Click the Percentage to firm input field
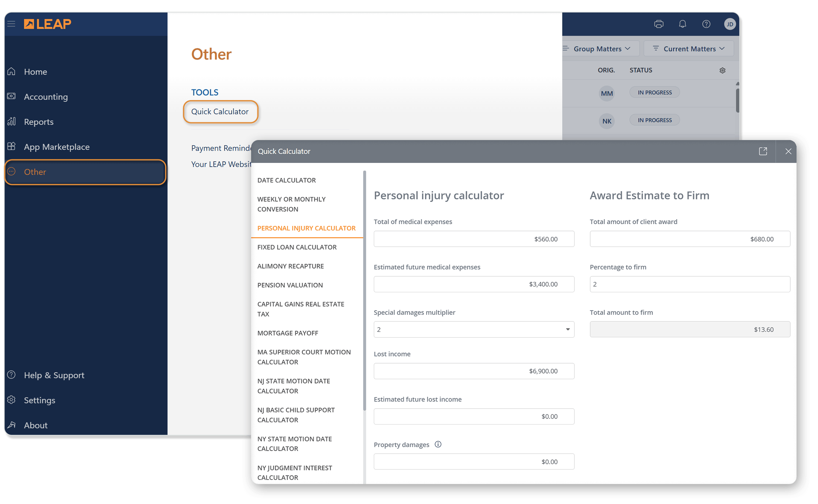This screenshot has width=818, height=504. click(x=690, y=284)
